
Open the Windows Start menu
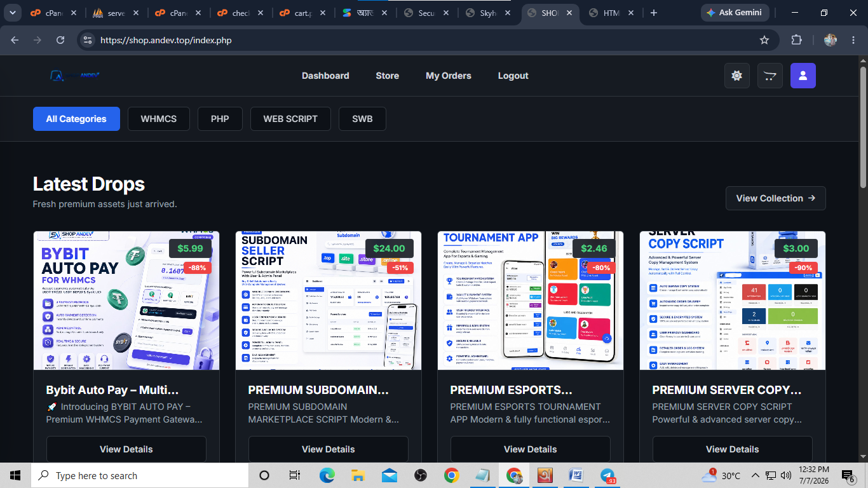pos(15,475)
